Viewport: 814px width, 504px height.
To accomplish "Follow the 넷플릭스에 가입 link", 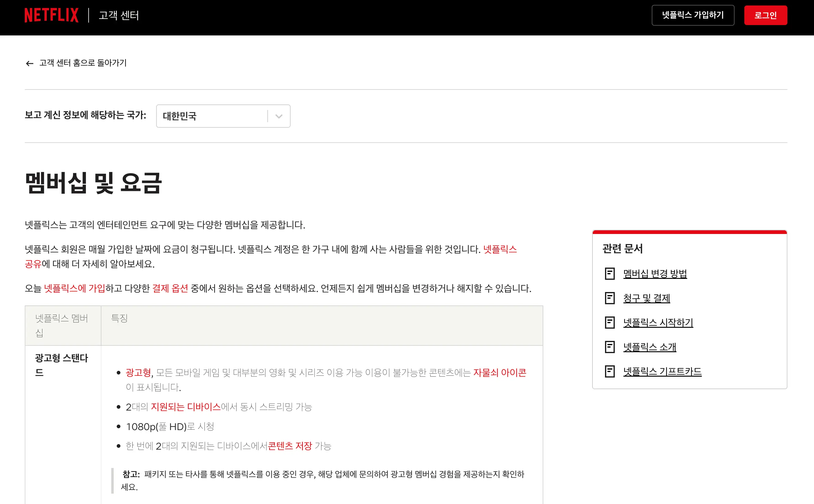I will [x=75, y=288].
